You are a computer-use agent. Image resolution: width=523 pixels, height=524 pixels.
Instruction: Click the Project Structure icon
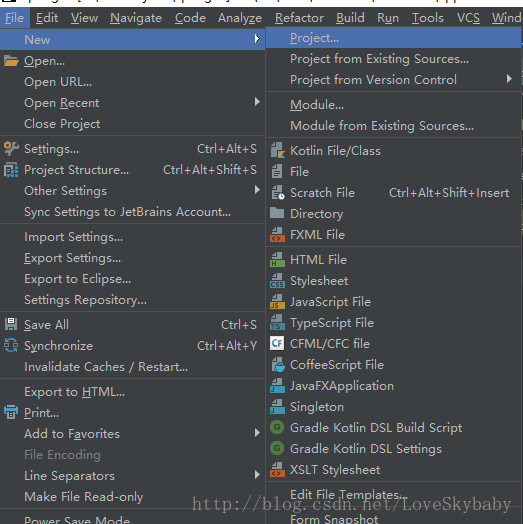point(11,170)
